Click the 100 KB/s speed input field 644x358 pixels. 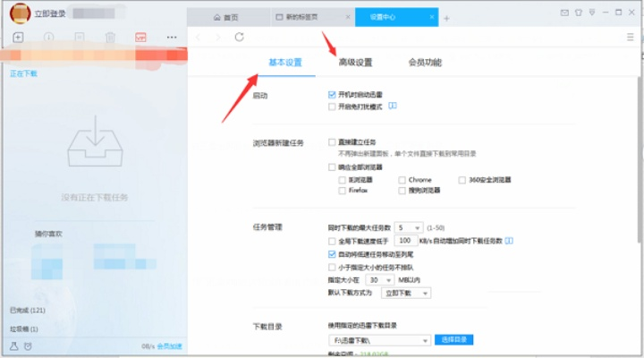click(406, 241)
